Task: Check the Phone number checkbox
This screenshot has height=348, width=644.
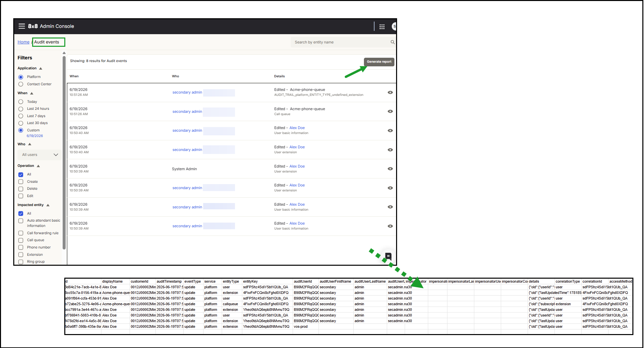Action: (21, 247)
